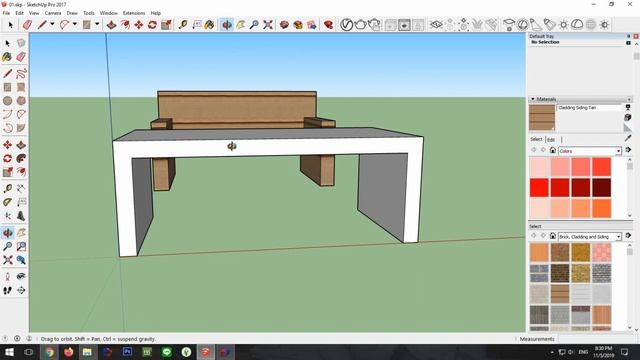The image size is (640, 360).
Task: Select the Paint Bucket in left toolbar
Action: point(7,57)
